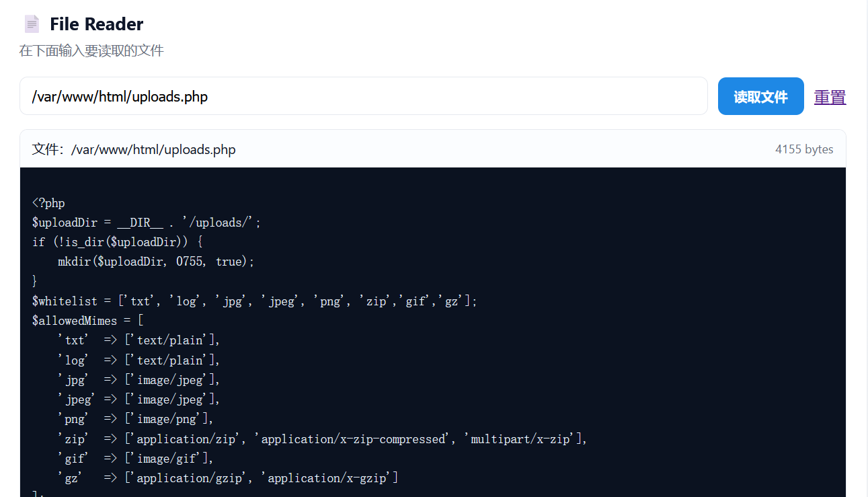Click the File Reader heading text
Image resolution: width=868 pixels, height=497 pixels.
[96, 24]
